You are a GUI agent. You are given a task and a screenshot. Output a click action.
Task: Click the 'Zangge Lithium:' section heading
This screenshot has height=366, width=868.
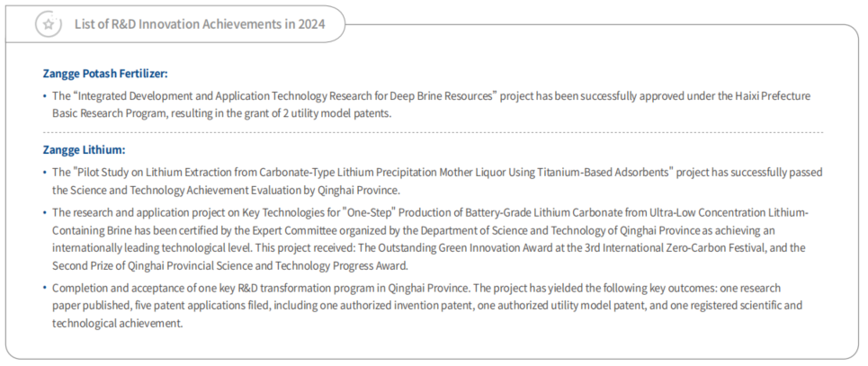85,150
